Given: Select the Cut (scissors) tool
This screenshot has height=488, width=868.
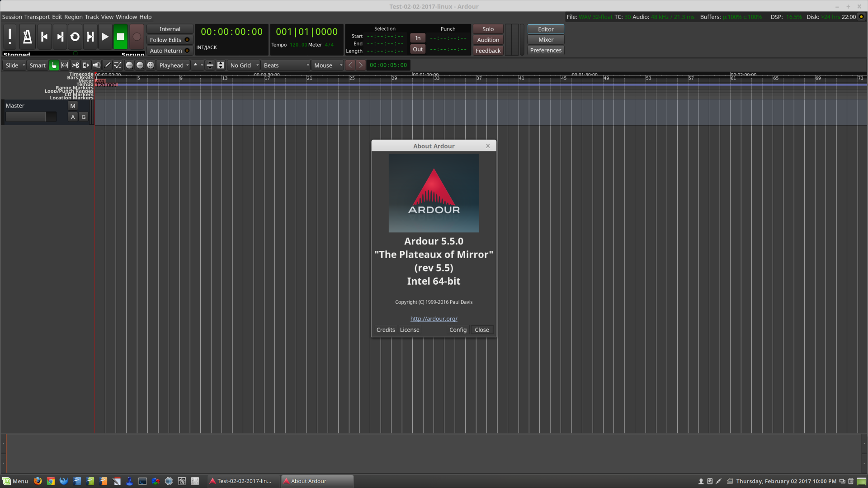Looking at the screenshot, I should (75, 65).
